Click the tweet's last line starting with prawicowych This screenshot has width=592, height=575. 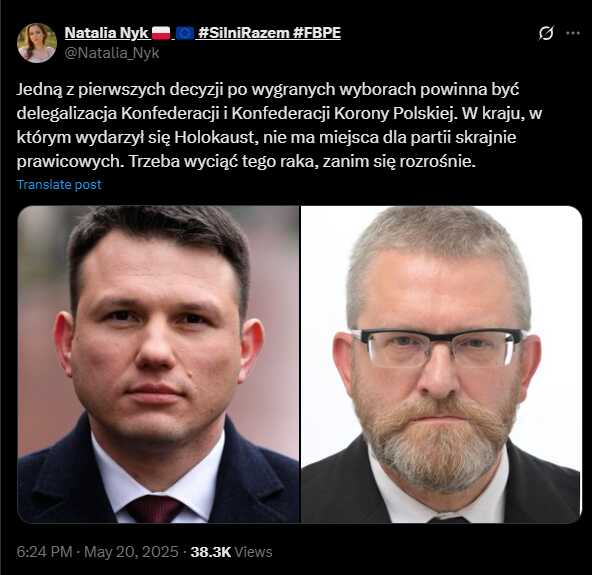click(246, 162)
